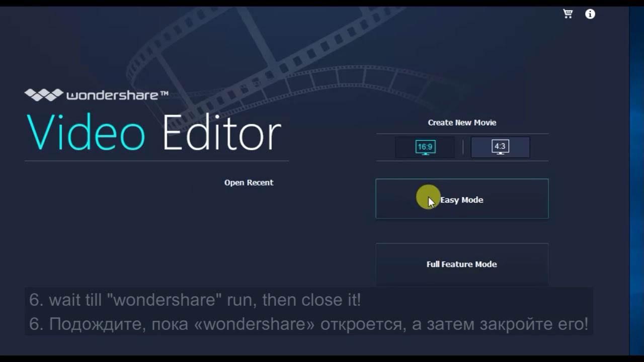Open the shopping cart icon

pos(568,14)
